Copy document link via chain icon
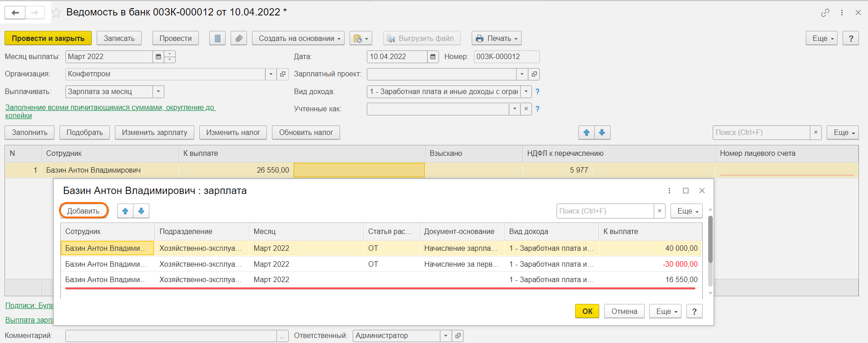 pyautogui.click(x=825, y=13)
